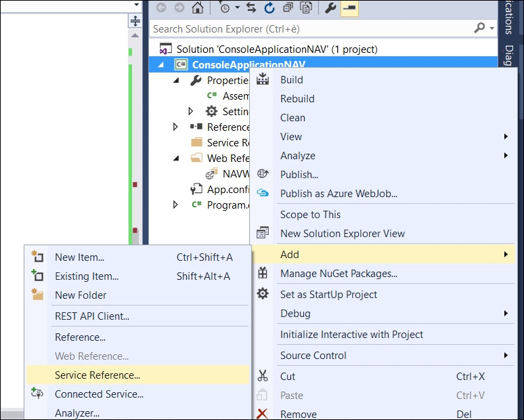Screen dimensions: 524x420
Task: Open Properties wrench icon in toolbar
Action: pos(330,7)
